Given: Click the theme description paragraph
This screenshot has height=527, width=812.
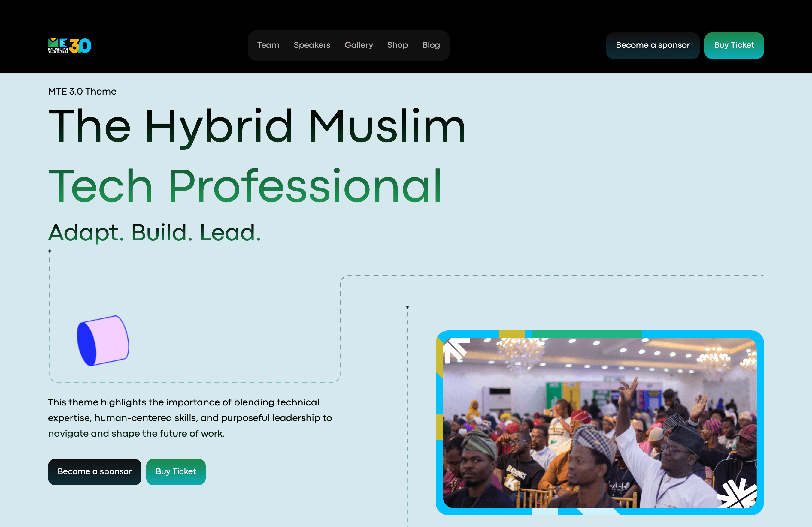Looking at the screenshot, I should click(190, 417).
